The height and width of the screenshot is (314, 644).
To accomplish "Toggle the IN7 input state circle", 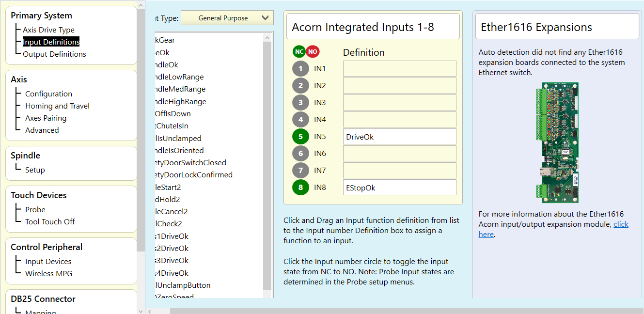I will click(300, 171).
